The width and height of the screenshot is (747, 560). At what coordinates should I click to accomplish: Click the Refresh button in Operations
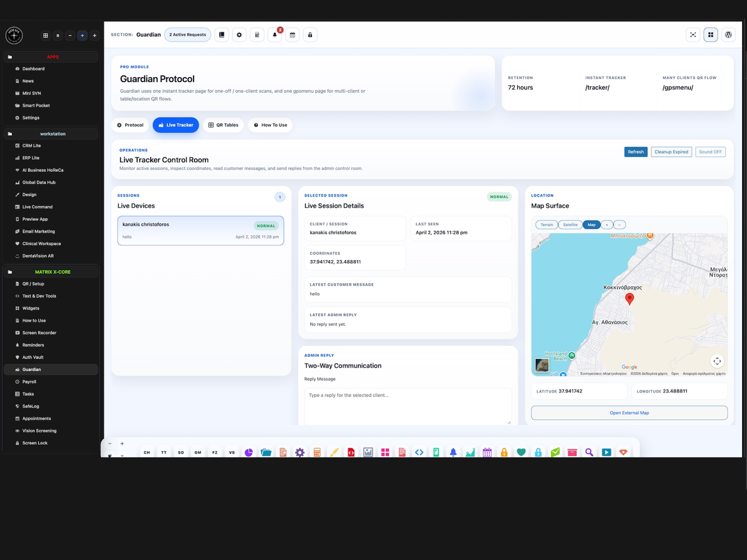tap(636, 151)
